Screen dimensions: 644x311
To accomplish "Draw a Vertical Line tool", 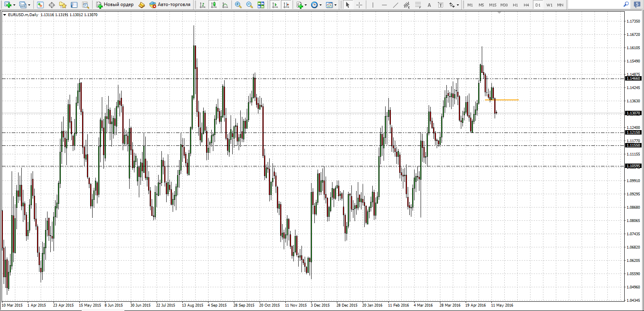I will (x=373, y=5).
